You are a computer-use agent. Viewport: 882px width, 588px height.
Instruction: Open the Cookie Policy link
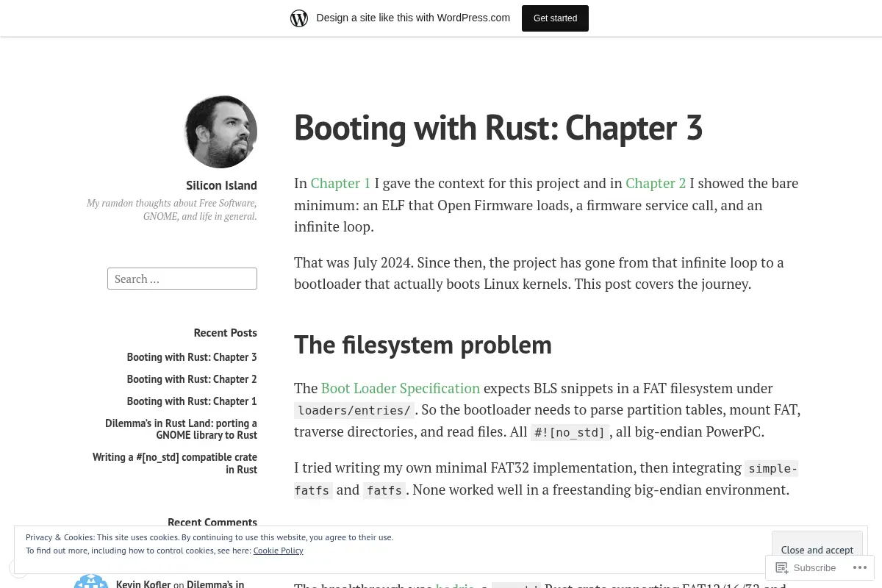coord(278,551)
